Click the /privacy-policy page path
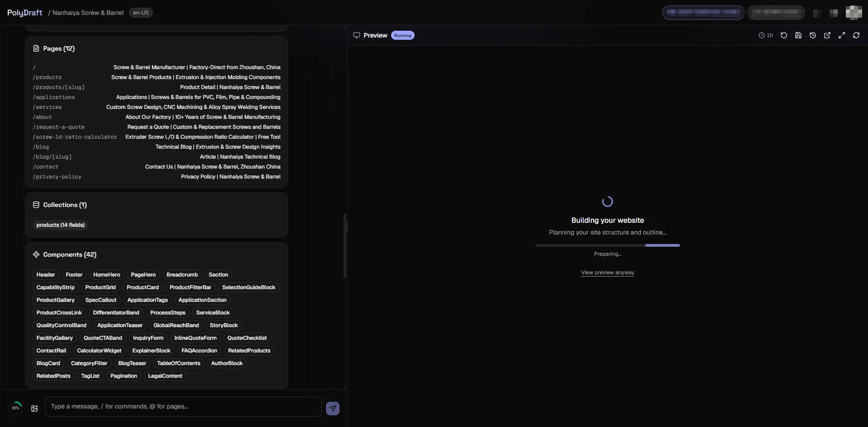The width and height of the screenshot is (868, 427). [57, 177]
